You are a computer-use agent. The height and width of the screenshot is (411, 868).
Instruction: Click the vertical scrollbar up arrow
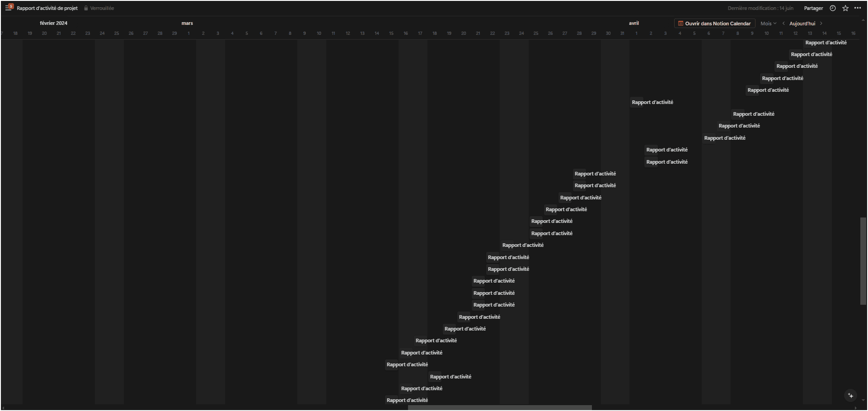point(863,19)
